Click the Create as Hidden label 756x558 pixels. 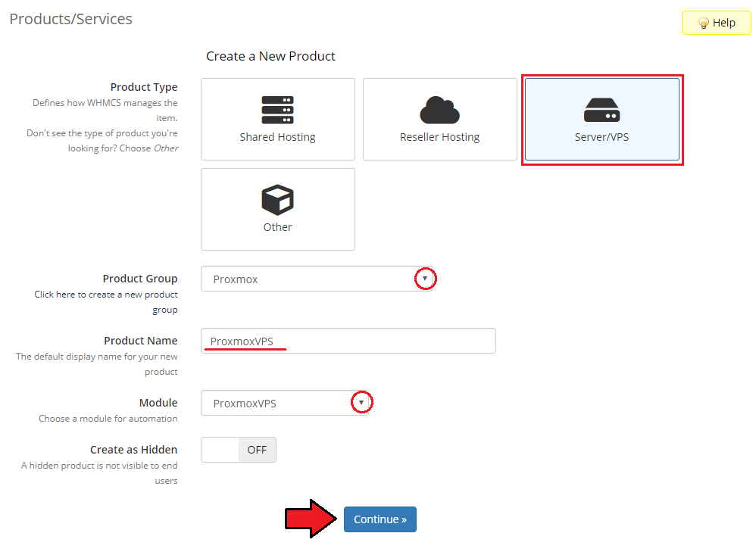click(x=133, y=450)
